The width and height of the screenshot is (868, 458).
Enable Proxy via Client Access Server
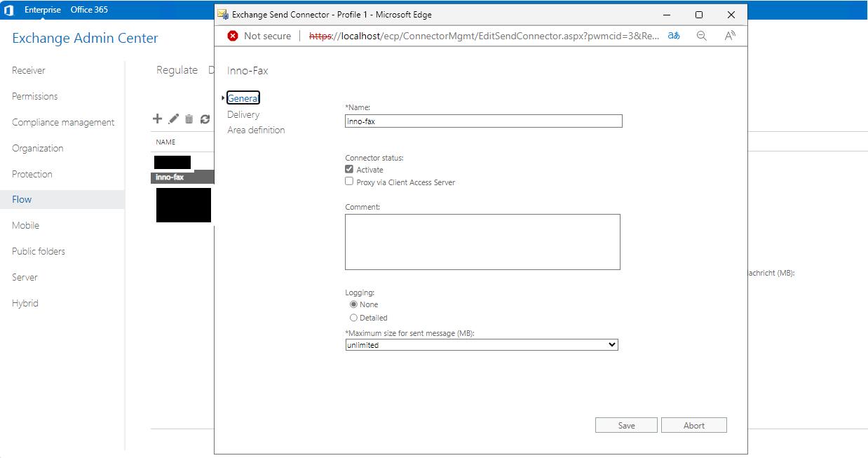click(x=349, y=182)
